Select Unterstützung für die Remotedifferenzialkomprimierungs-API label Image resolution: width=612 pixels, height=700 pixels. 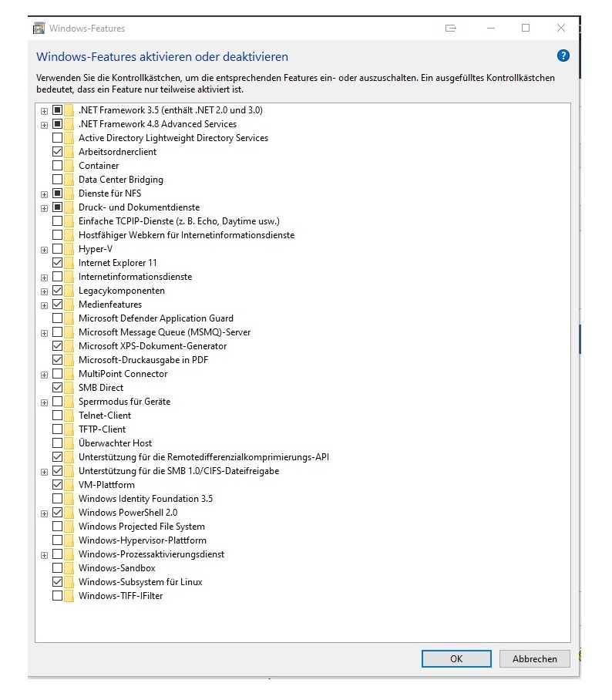pyautogui.click(x=203, y=456)
